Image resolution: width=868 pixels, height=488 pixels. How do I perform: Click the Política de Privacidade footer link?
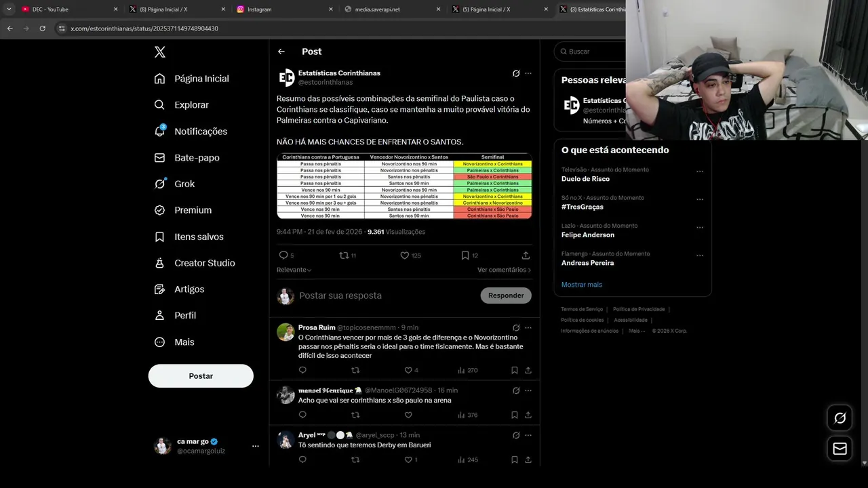tap(639, 309)
